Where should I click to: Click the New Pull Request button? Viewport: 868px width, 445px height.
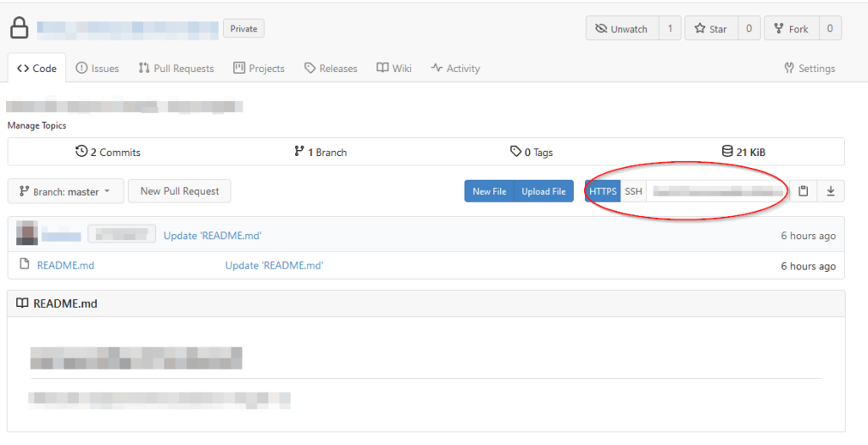pos(180,192)
